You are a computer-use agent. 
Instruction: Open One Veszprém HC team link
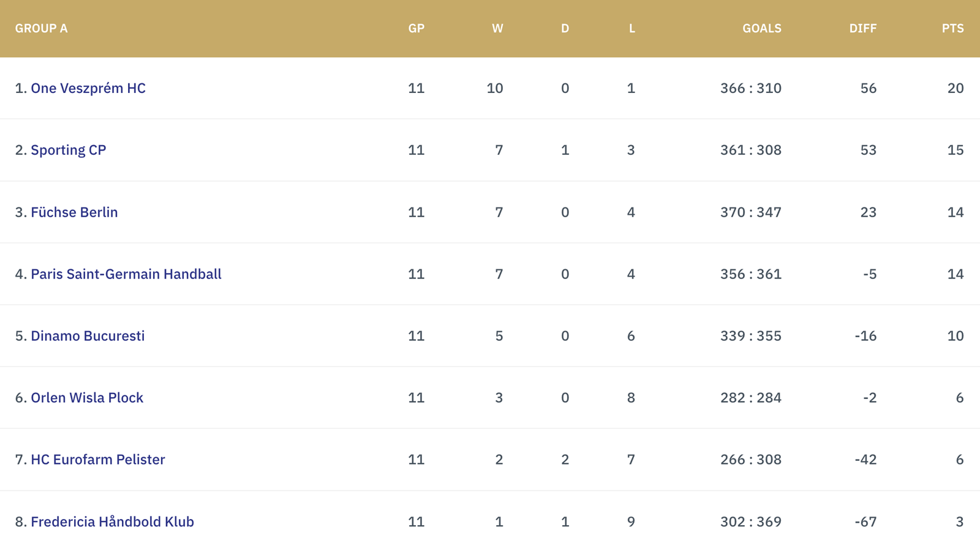(88, 88)
